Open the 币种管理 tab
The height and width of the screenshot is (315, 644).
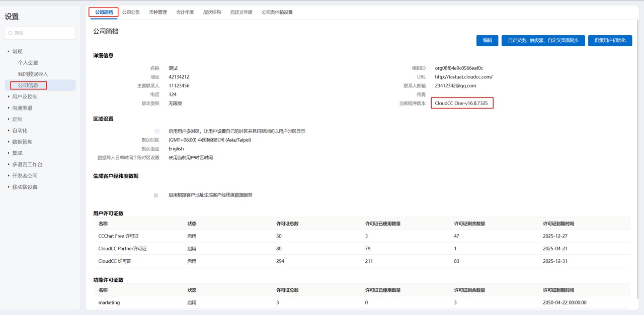coord(158,12)
